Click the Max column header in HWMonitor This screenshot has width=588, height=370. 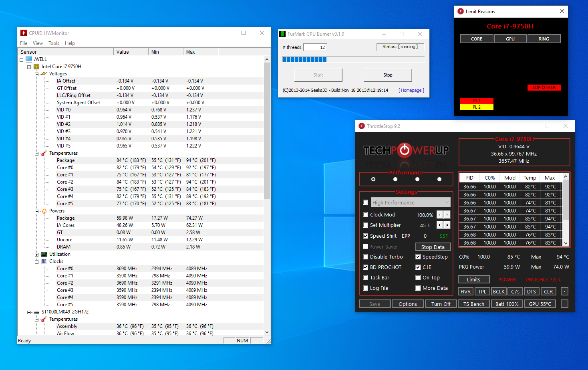(200, 52)
